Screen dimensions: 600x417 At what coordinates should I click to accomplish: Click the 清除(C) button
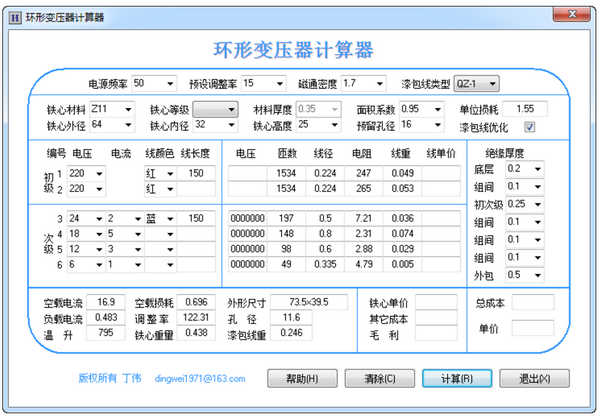coord(380,379)
